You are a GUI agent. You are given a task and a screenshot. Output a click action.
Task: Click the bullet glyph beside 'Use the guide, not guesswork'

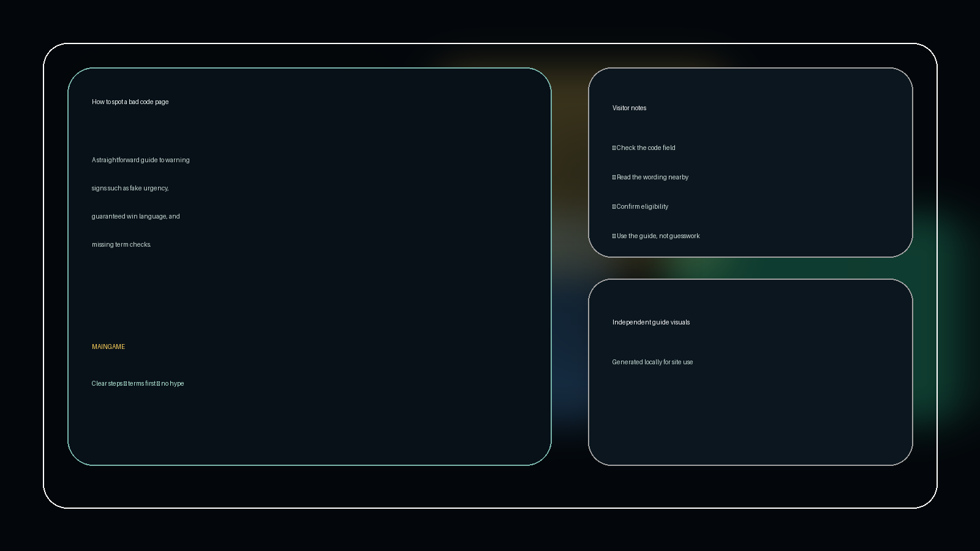coord(614,236)
